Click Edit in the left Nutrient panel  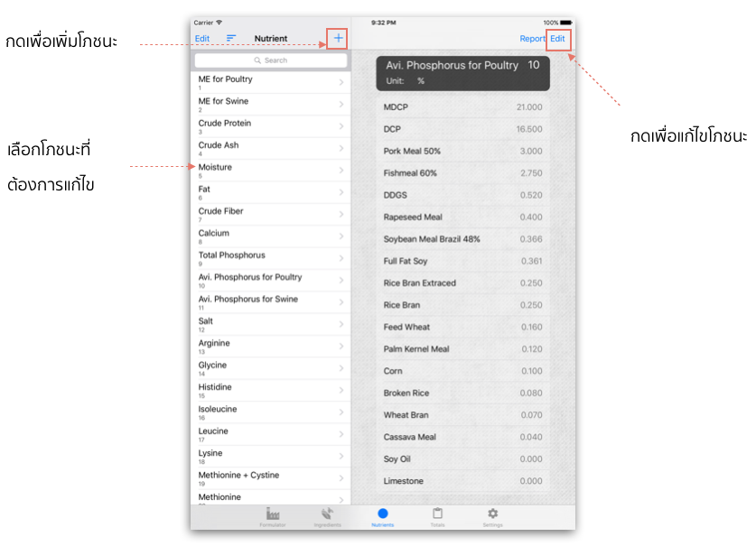(202, 39)
